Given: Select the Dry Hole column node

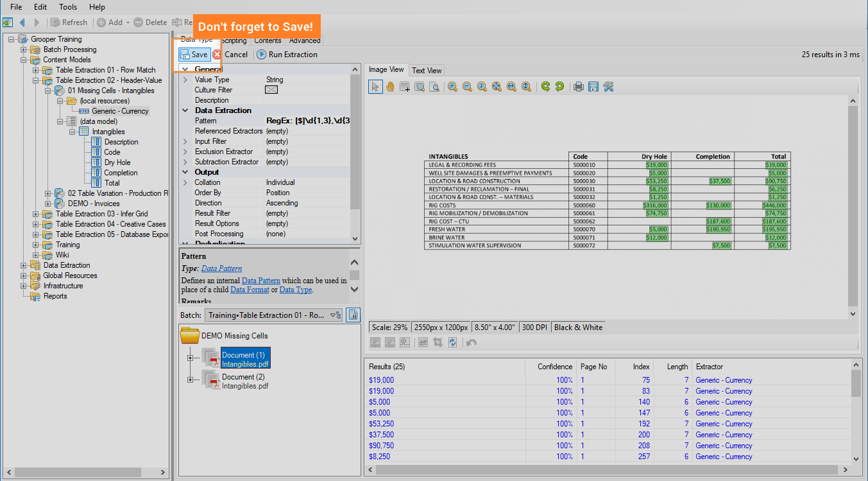Looking at the screenshot, I should [x=117, y=162].
